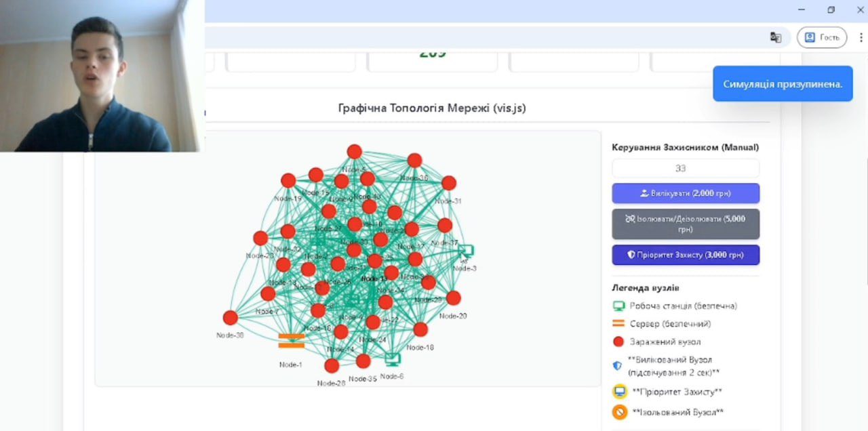868x431 pixels.
Task: Click the red Node-31 circle
Action: pos(449,183)
